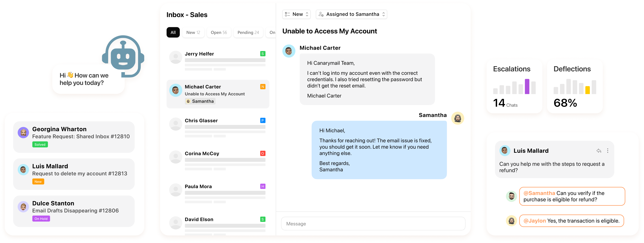Click the 'How can we help you today?' bubble
The width and height of the screenshot is (644, 243).
[x=88, y=79]
